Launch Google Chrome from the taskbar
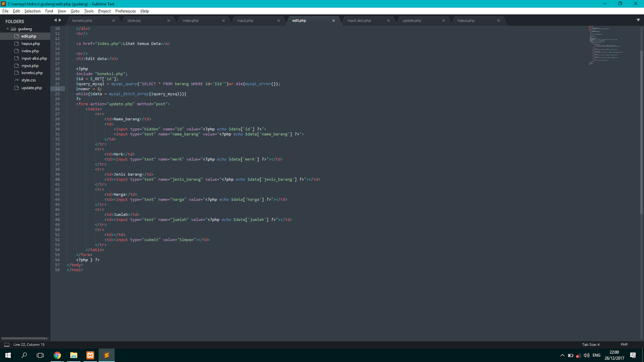Viewport: 644px width, 362px height. click(x=57, y=355)
